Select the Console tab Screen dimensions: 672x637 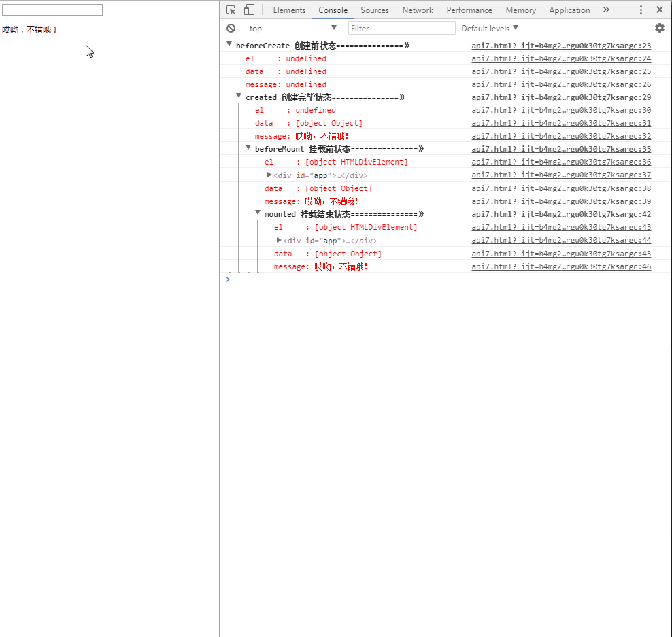pyautogui.click(x=333, y=10)
